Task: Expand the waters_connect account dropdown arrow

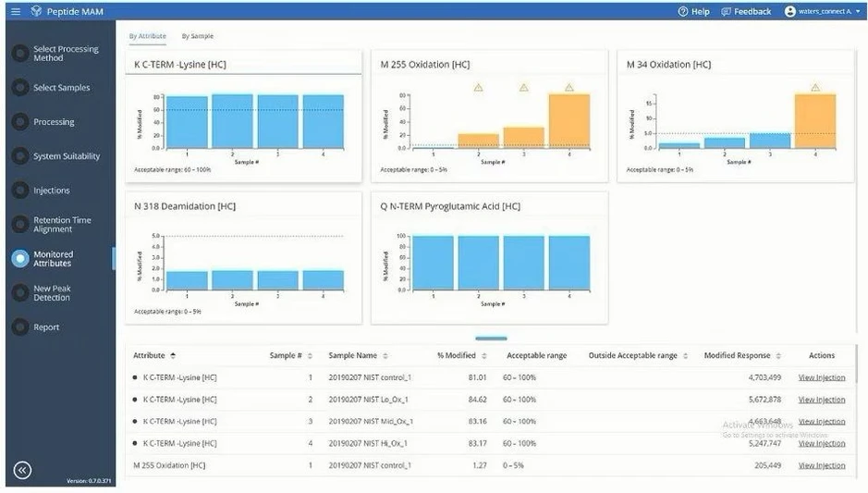Action: click(x=858, y=11)
